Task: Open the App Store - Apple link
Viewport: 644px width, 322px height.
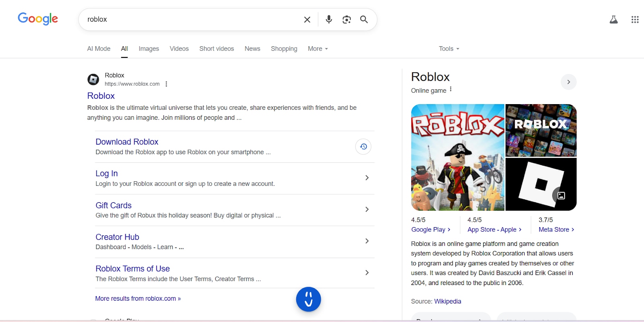Action: (494, 230)
